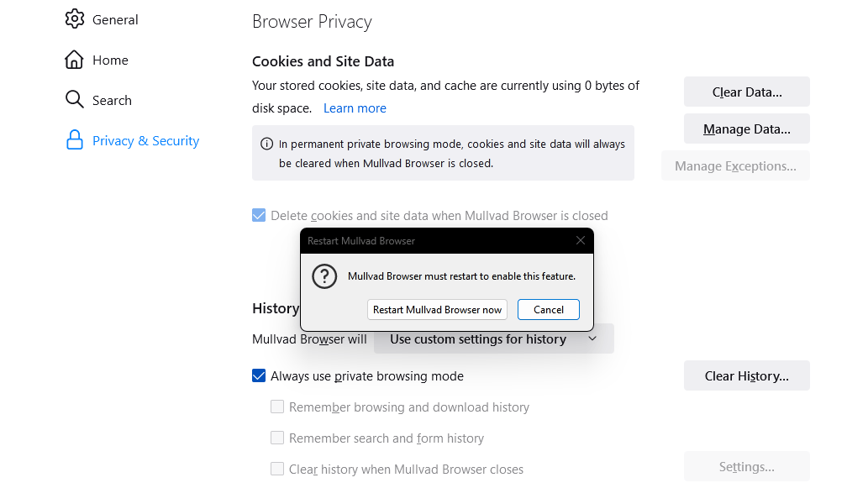Image resolution: width=868 pixels, height=488 pixels.
Task: Click the question mark icon in dialog
Action: point(324,275)
